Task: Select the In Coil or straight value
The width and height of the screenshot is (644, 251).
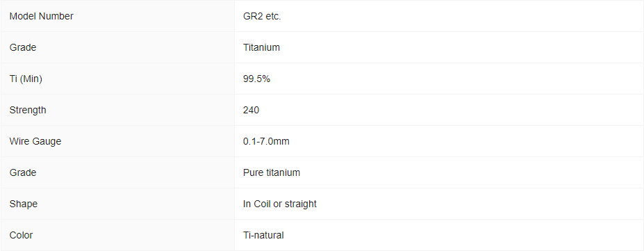Action: click(x=280, y=204)
